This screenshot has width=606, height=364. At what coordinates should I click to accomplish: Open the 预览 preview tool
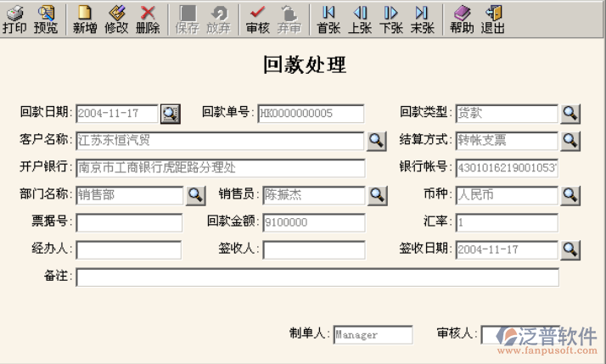(x=46, y=20)
